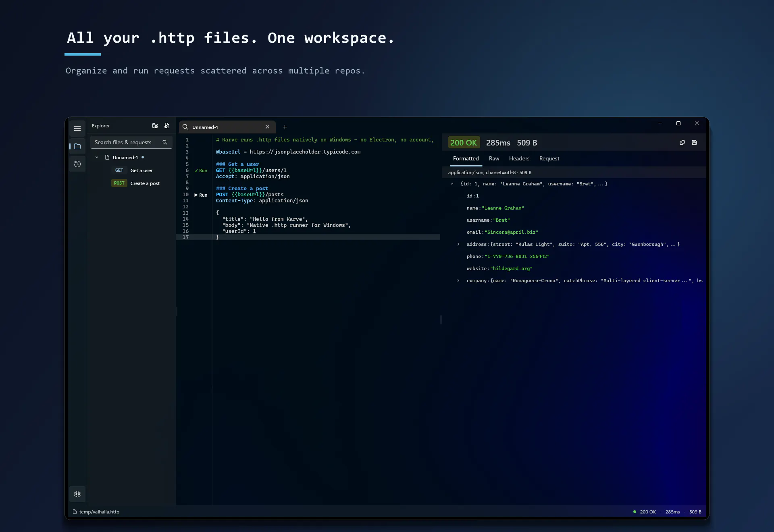
Task: Click the id: 1 row in response
Action: tap(472, 196)
